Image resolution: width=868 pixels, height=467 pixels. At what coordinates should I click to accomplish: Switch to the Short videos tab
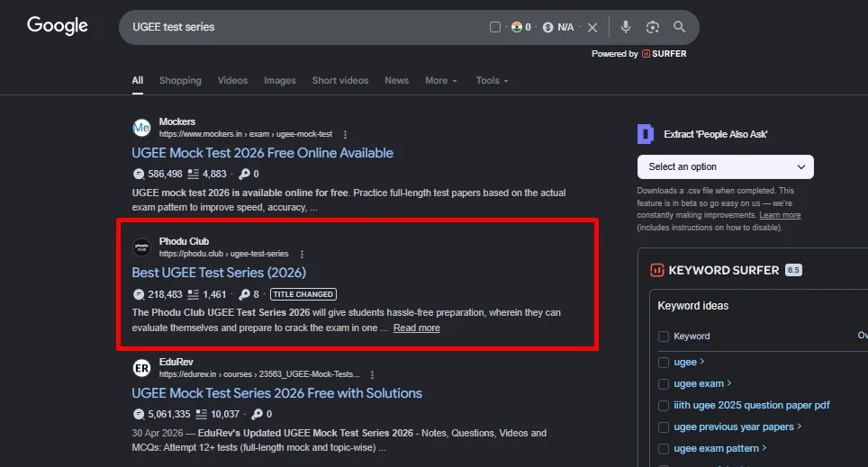[339, 80]
